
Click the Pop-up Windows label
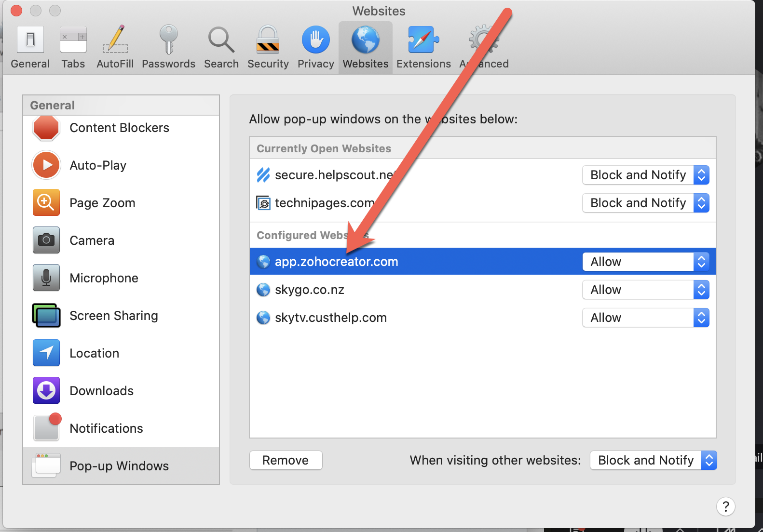[x=119, y=466]
